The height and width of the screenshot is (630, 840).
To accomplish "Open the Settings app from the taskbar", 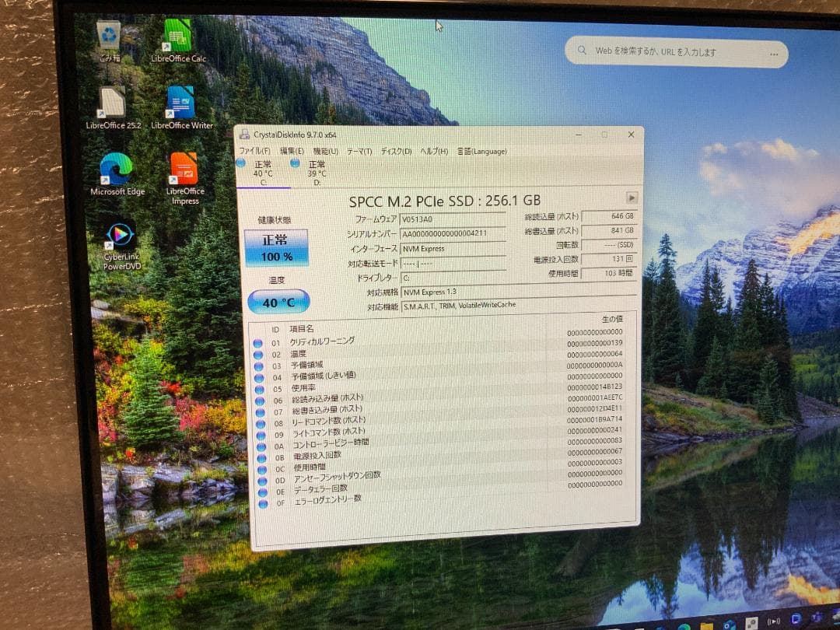I will pyautogui.click(x=751, y=623).
